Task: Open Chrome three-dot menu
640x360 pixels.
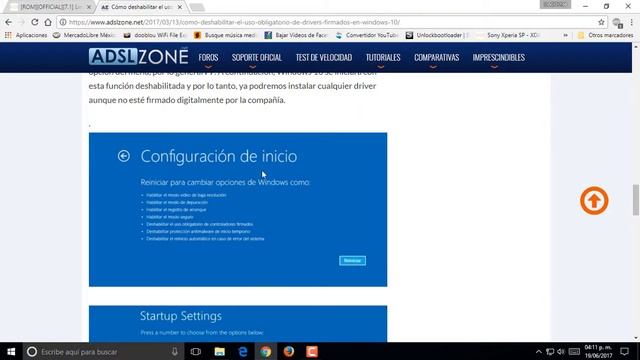Action: [x=631, y=22]
